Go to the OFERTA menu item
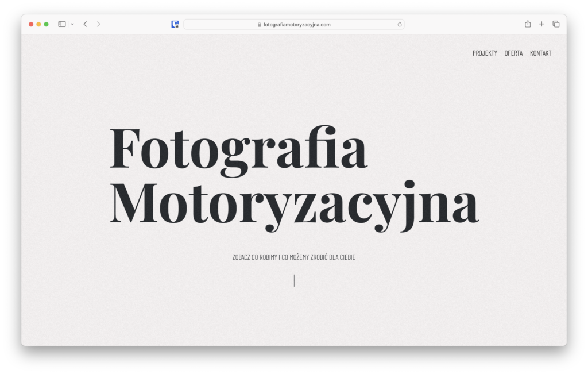Viewport: 588px width, 374px height. (x=513, y=53)
